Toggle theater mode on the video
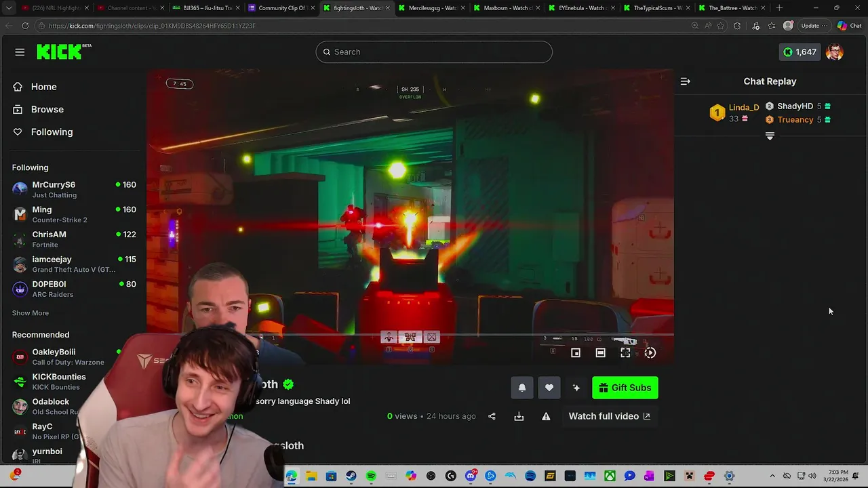 (600, 352)
